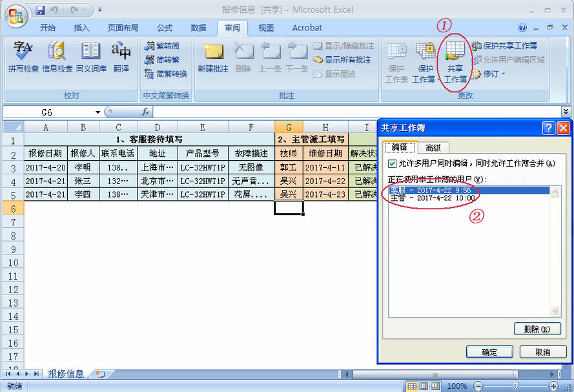Click the OK (确定) button
Image resolution: width=574 pixels, height=392 pixels.
(489, 352)
